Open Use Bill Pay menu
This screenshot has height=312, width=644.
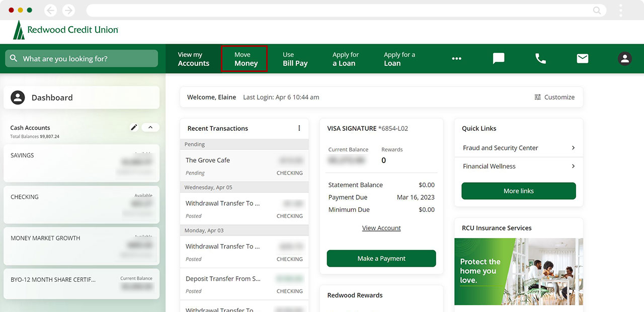click(x=295, y=59)
